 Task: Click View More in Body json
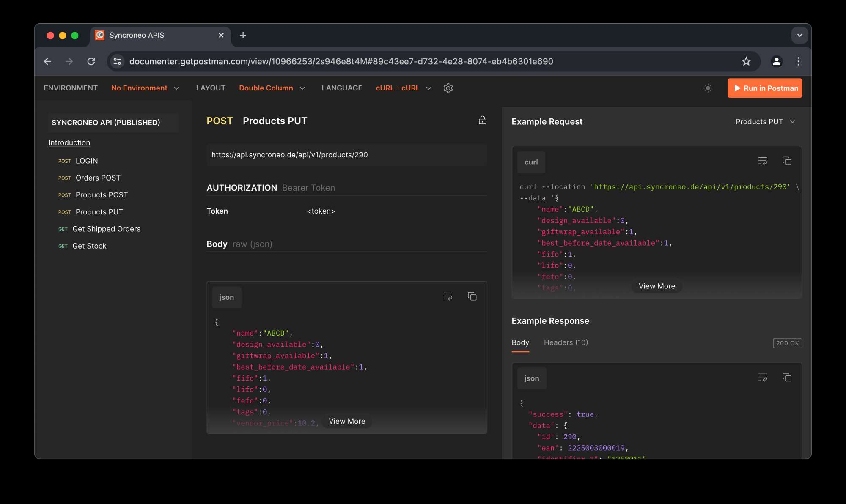pos(347,421)
